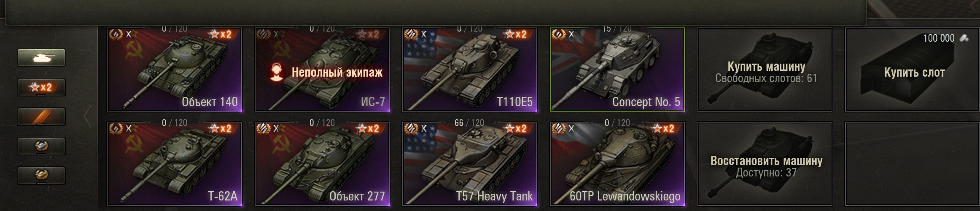Toggle the x2 bonus star filter
This screenshot has height=211, width=980.
(x=41, y=87)
